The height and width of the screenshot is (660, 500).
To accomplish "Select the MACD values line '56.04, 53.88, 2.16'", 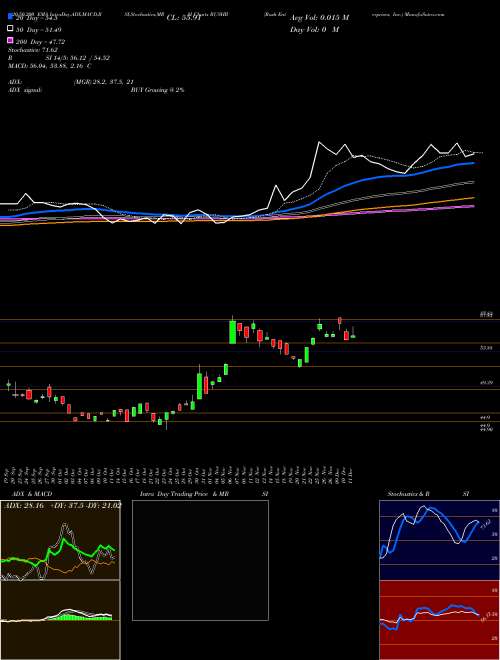I will tap(58, 66).
